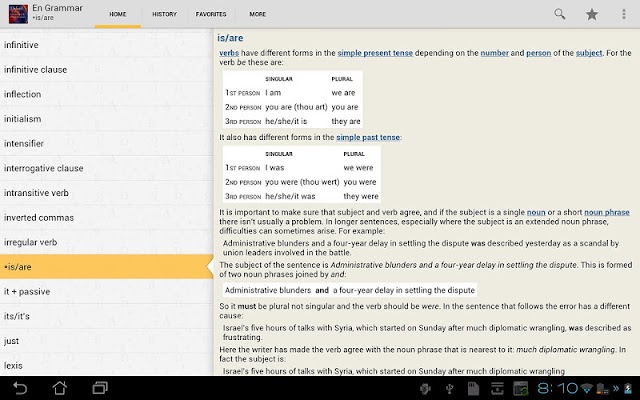The height and width of the screenshot is (400, 640).
Task: Switch to the FAVORITES tab
Action: pos(211,14)
